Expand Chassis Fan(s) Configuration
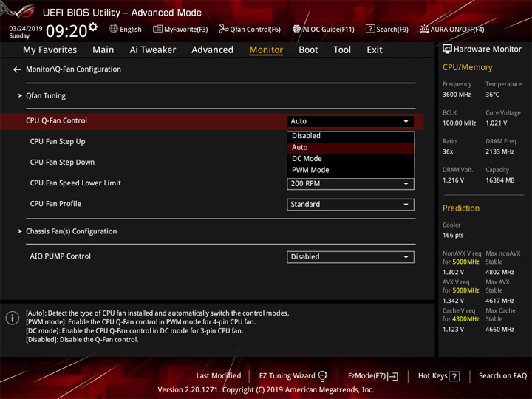 coord(71,231)
